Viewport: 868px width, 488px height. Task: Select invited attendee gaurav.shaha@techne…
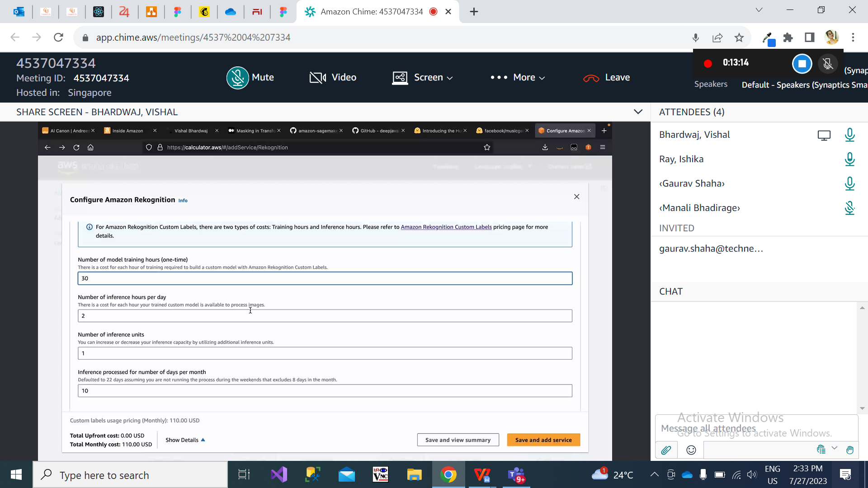click(711, 249)
